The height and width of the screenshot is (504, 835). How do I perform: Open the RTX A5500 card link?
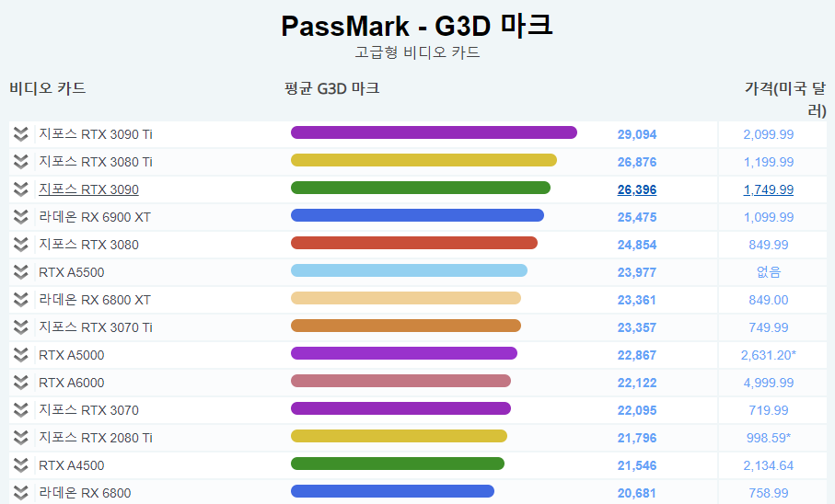click(x=72, y=272)
